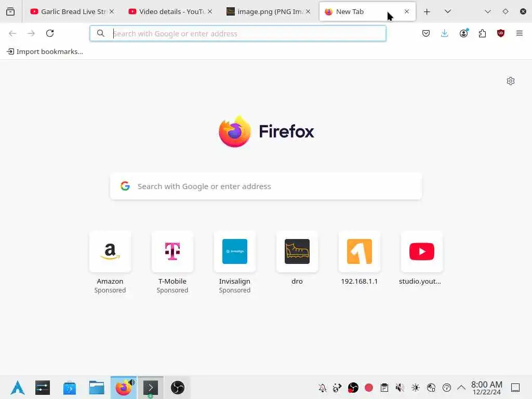Open the file manager taskbar icon
This screenshot has width=532, height=399.
point(97,388)
